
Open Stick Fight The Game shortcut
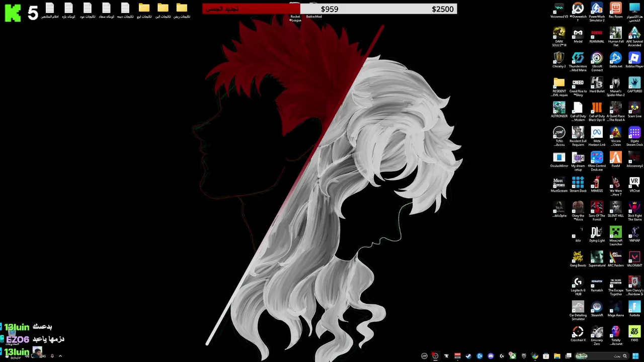[x=634, y=210]
